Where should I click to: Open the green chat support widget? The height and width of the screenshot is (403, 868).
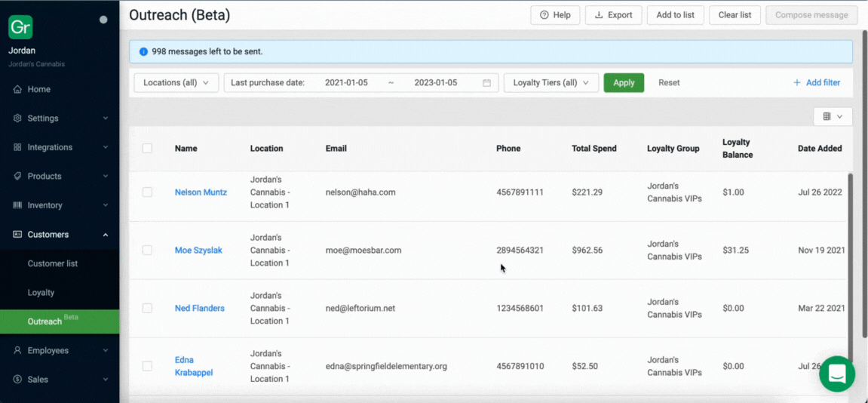836,374
